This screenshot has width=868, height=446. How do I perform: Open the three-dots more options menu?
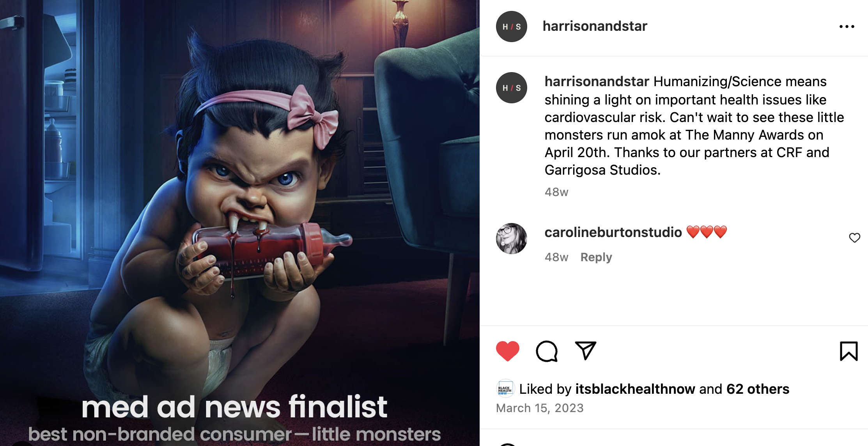pyautogui.click(x=847, y=27)
